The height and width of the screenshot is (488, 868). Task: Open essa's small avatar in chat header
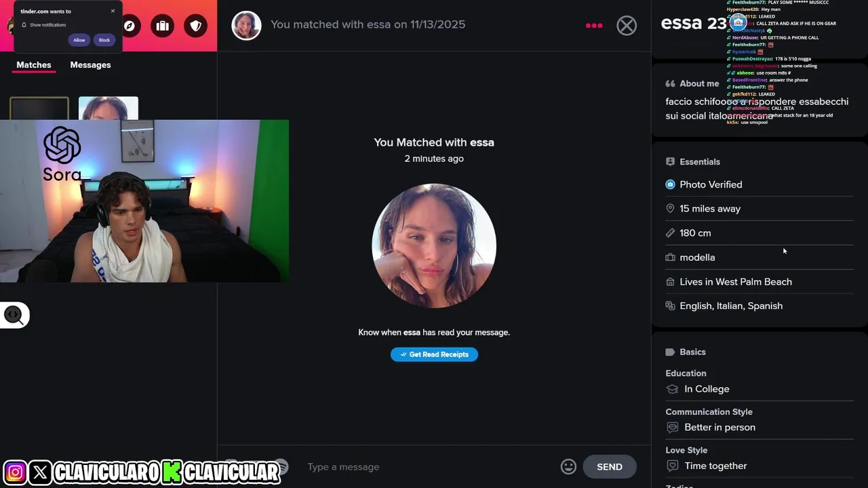coord(246,25)
